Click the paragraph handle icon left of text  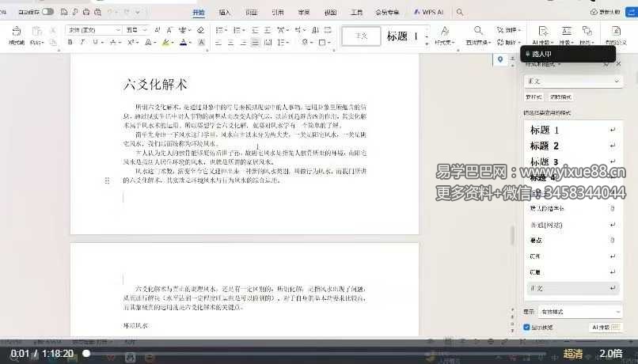(107, 180)
